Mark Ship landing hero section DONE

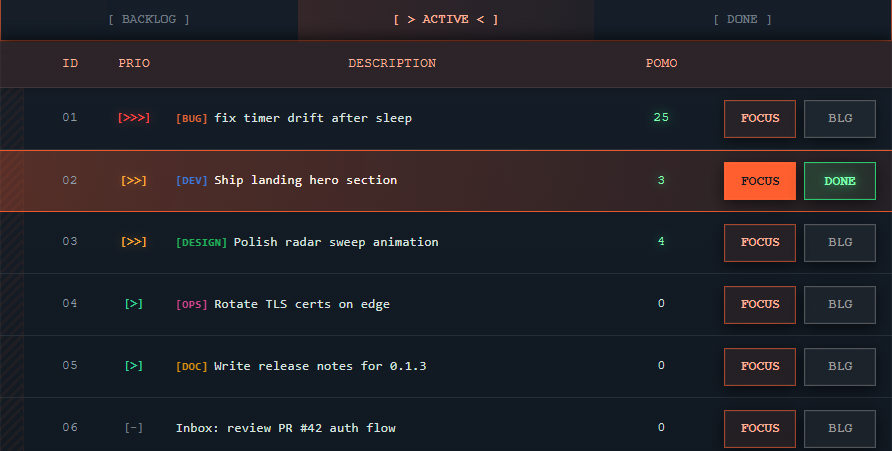point(840,181)
